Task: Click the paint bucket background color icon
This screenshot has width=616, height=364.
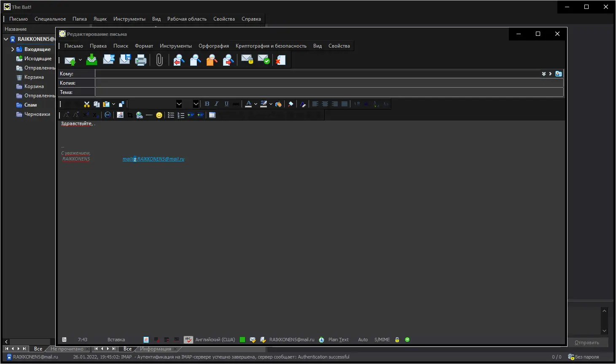Action: coord(278,104)
